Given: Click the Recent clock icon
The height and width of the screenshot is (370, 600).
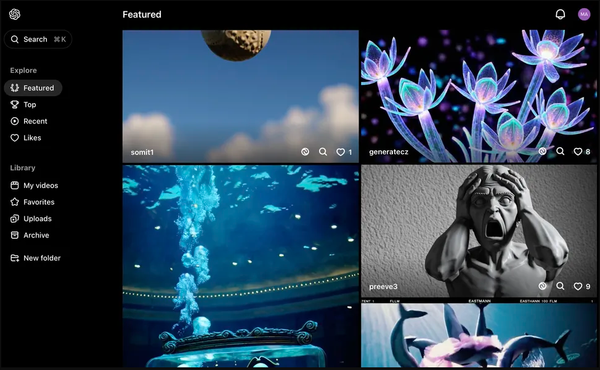Looking at the screenshot, I should (x=15, y=121).
